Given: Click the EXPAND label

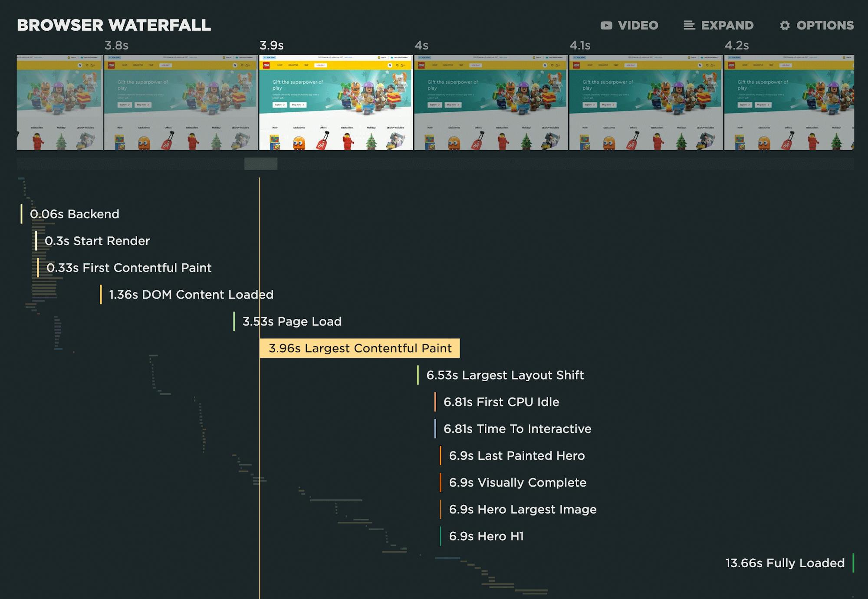Looking at the screenshot, I should [727, 26].
